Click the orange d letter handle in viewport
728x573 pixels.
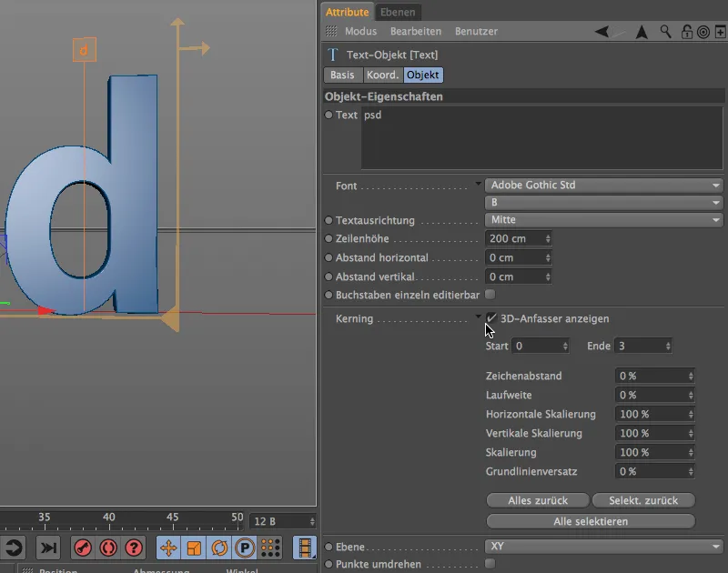85,50
